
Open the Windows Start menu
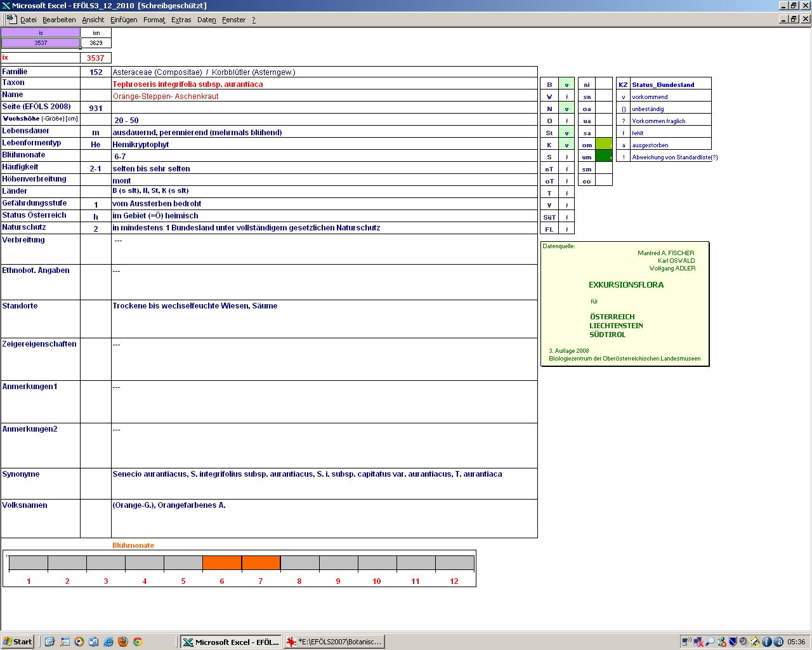[x=18, y=642]
